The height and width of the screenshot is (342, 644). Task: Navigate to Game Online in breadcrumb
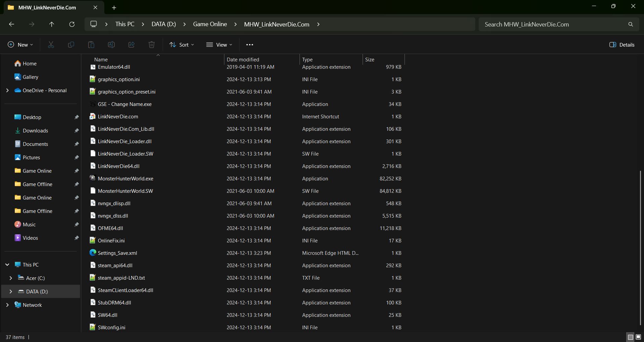(210, 24)
